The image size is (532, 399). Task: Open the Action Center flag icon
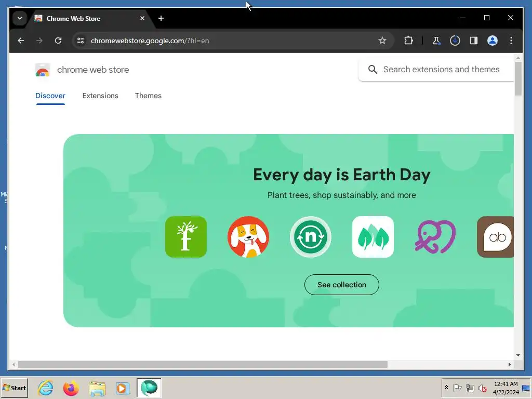click(457, 388)
